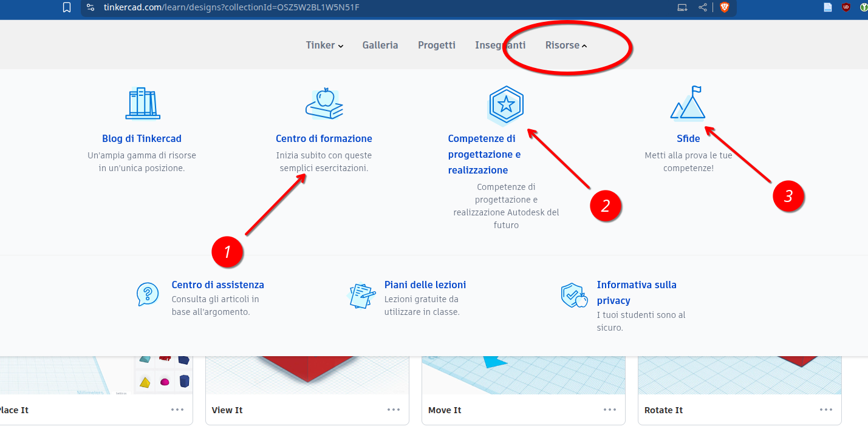
Task: Open the Blog di Tinkercad link
Action: tap(142, 138)
